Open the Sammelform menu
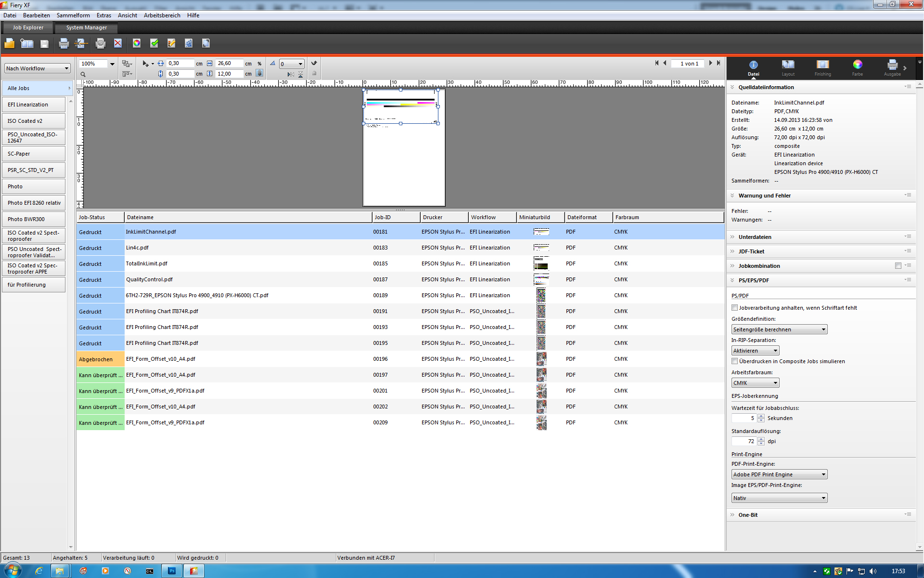924x578 pixels. (x=73, y=15)
